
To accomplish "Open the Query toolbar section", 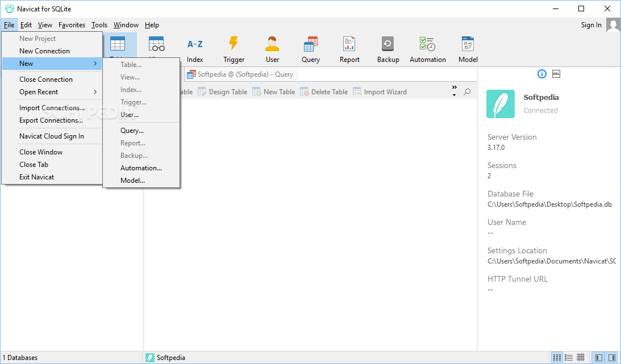I will point(310,49).
